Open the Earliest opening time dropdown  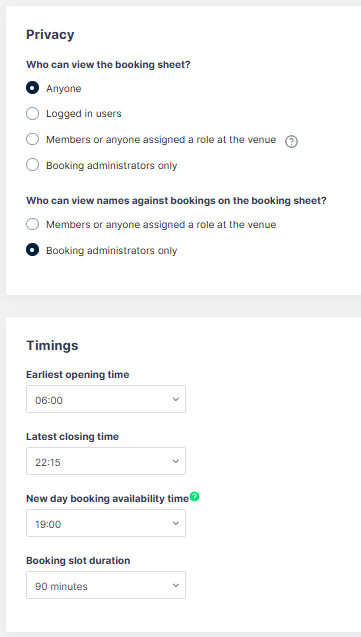(106, 399)
